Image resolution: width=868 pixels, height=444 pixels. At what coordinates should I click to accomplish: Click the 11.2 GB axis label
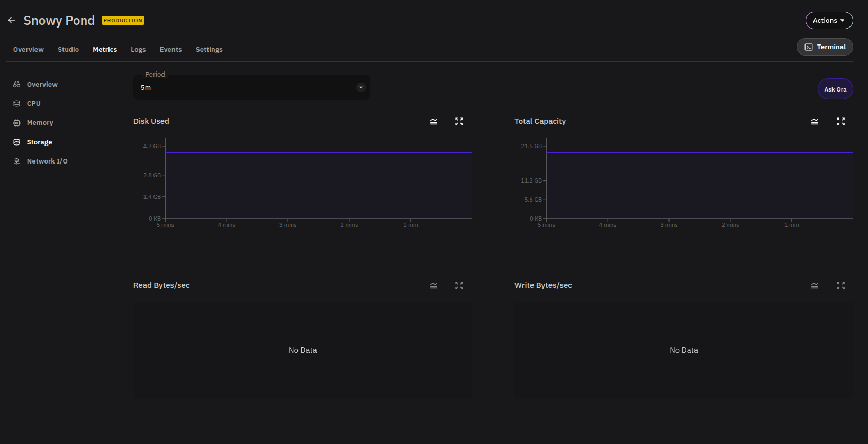(531, 180)
